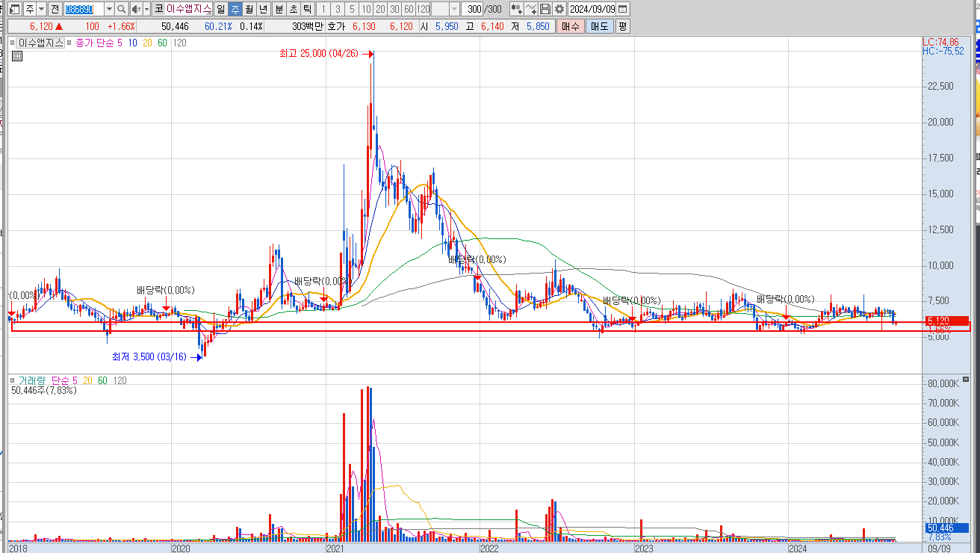Switch to the second 초 chart

tap(293, 9)
